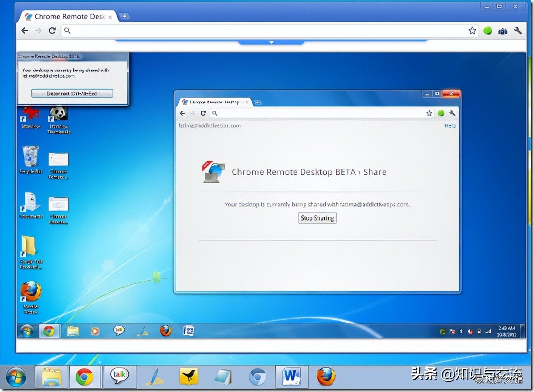
Task: Open Start menu on remote taskbar
Action: coord(27,331)
